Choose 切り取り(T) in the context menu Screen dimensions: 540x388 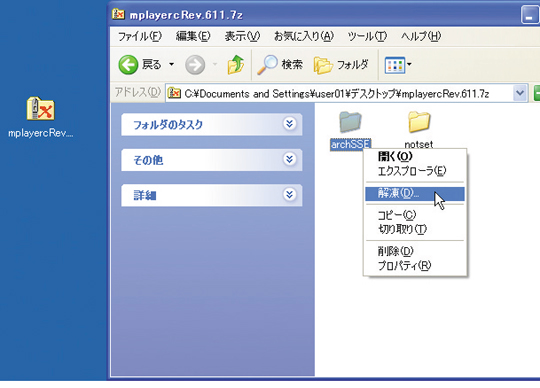(x=415, y=229)
